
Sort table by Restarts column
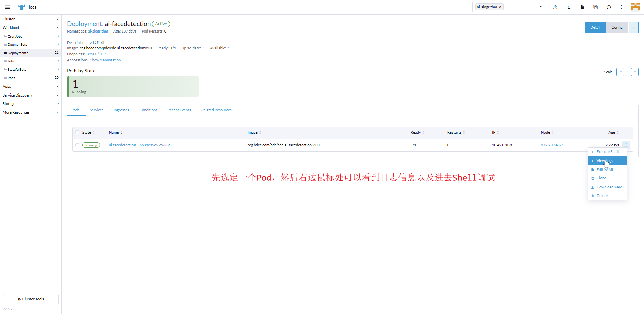click(x=456, y=132)
